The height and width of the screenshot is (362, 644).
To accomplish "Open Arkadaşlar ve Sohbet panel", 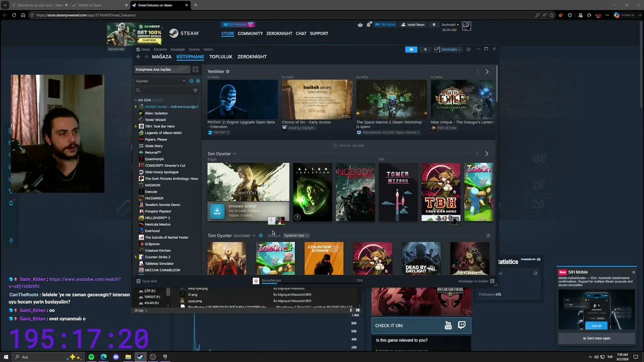I will (x=476, y=281).
